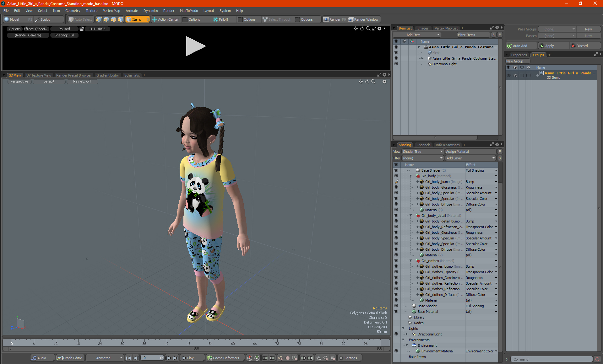
Task: Click the Discard button with red icon
Action: [x=585, y=46]
